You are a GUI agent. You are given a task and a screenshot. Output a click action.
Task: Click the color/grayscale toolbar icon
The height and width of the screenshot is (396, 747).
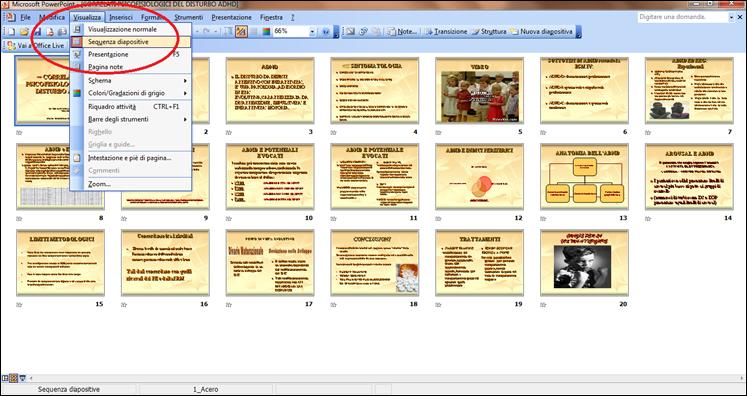click(x=266, y=31)
